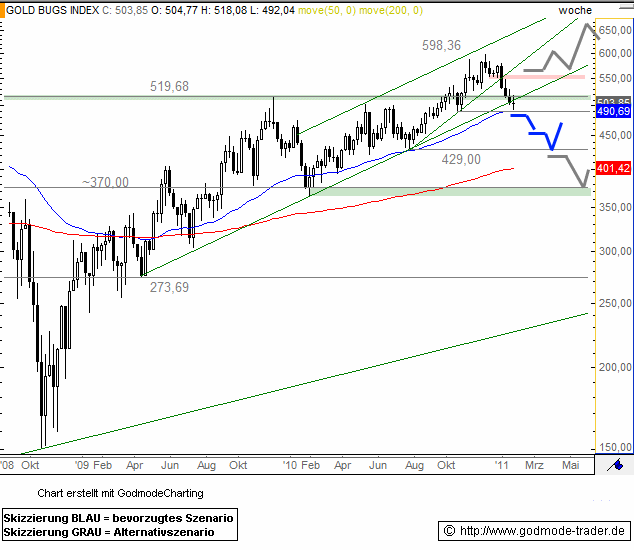Click the blue flag icon below price axis

click(x=619, y=465)
